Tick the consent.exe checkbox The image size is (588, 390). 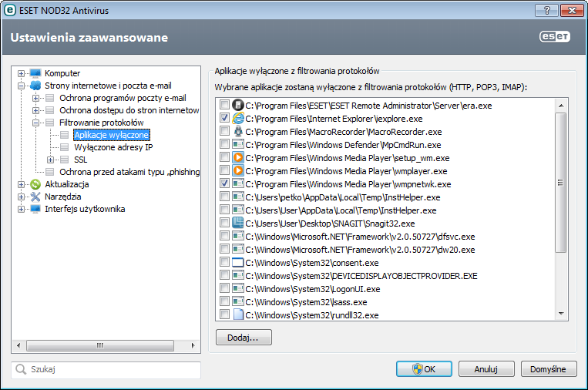pyautogui.click(x=224, y=262)
